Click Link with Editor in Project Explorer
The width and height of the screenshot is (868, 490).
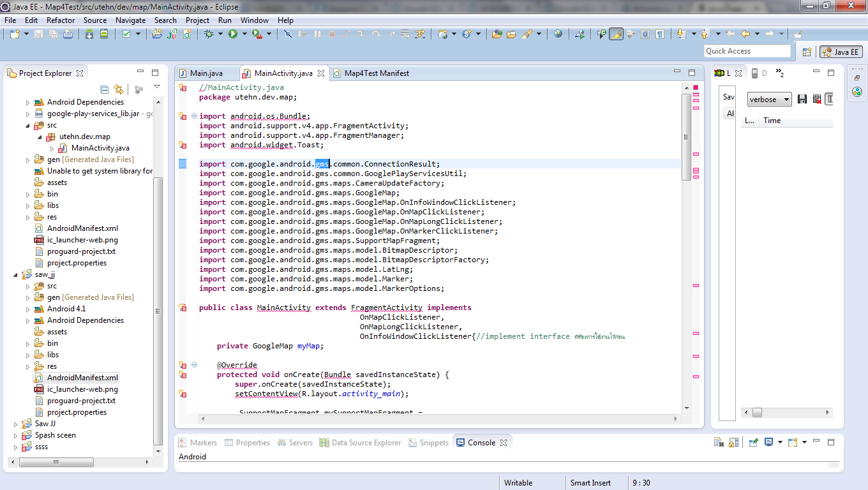coord(118,89)
